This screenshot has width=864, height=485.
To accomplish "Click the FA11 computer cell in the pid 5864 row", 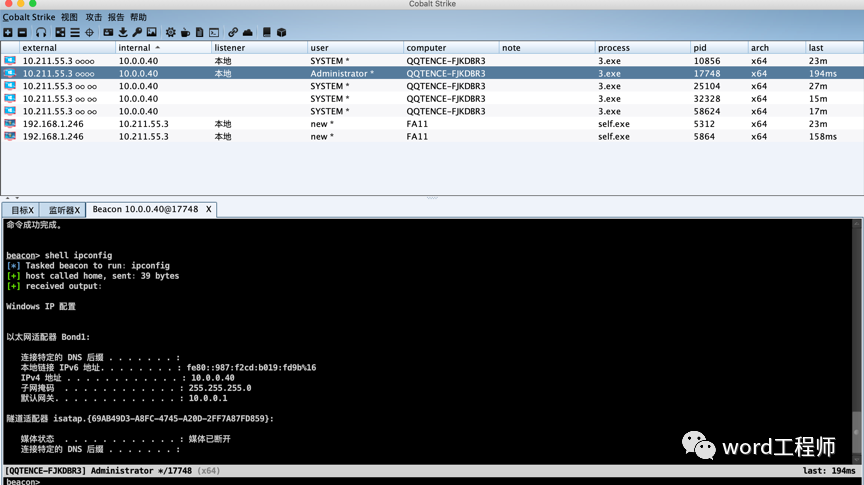I will [417, 137].
